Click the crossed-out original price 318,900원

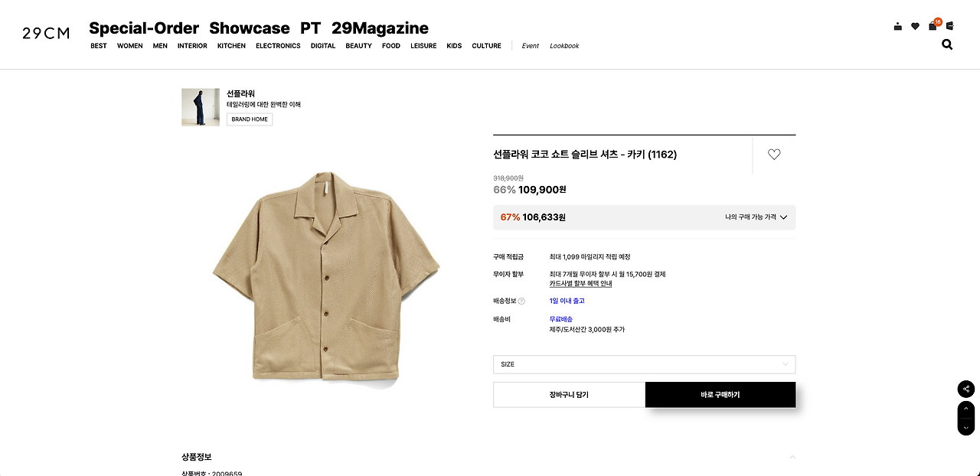(508, 178)
